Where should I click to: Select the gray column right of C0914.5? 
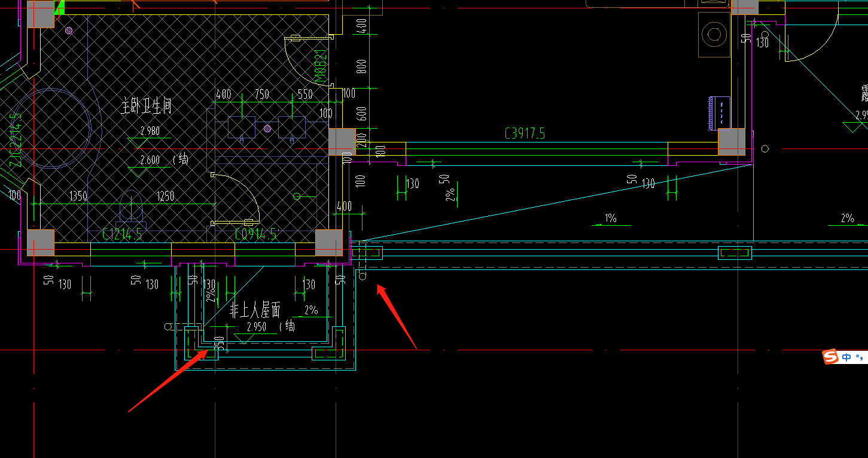(x=329, y=242)
